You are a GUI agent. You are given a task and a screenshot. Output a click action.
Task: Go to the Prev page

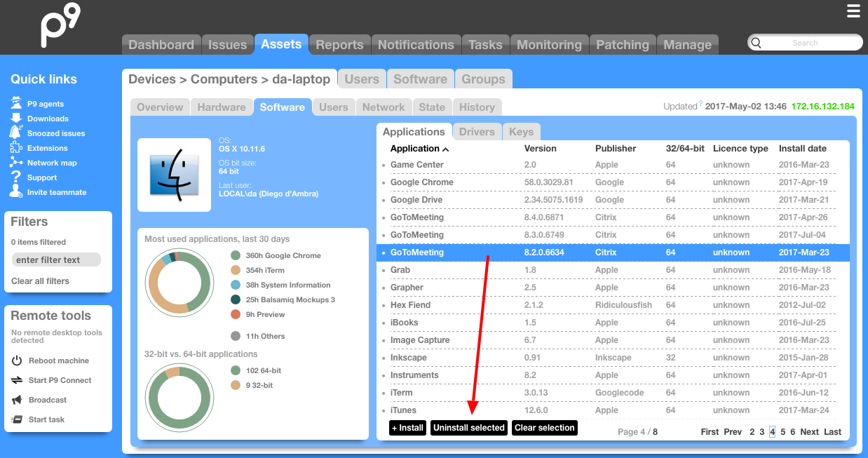coord(733,432)
